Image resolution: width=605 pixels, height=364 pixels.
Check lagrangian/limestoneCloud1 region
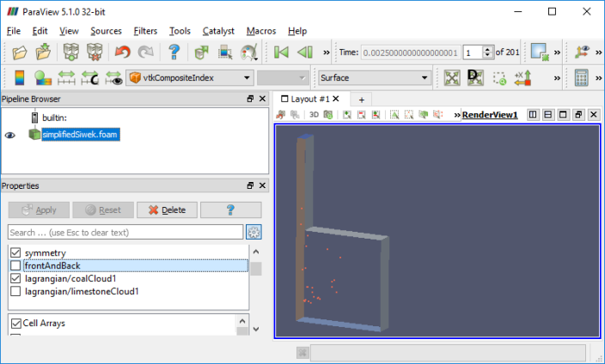[15, 291]
